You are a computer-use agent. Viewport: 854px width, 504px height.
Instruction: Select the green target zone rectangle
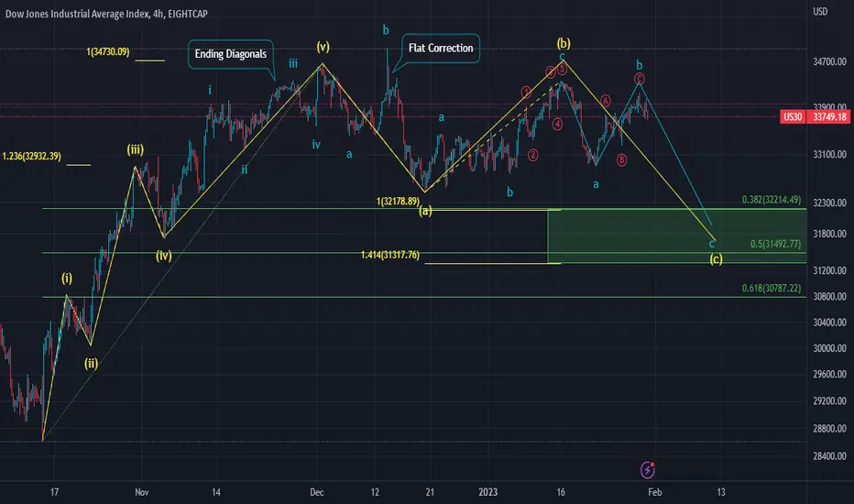[x=676, y=236]
